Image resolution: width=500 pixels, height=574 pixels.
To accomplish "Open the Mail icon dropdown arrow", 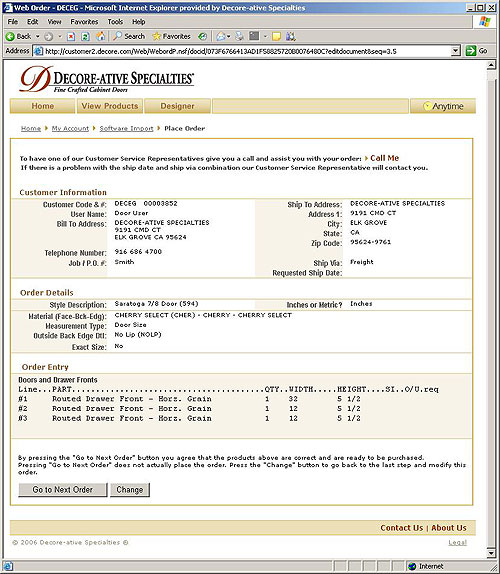I will pos(229,36).
